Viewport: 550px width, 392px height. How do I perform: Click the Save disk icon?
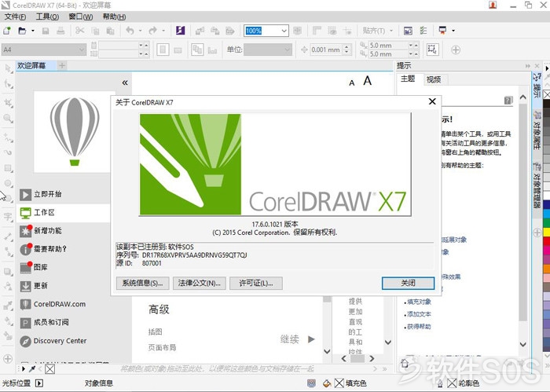tap(46, 31)
